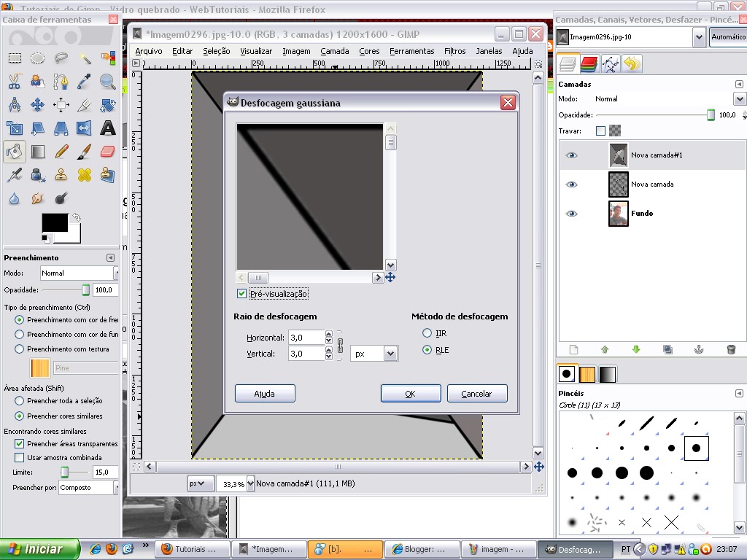Raise layer with green up arrow
Viewport: 747px width, 560px height.
tap(605, 349)
